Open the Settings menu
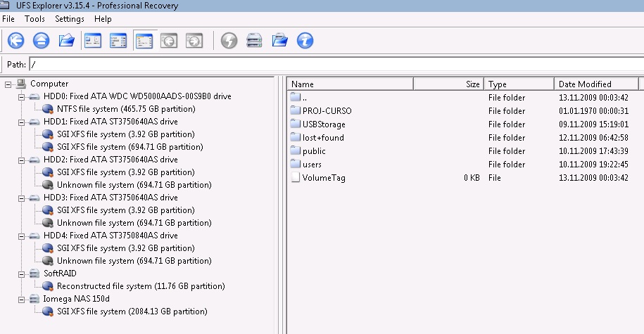The height and width of the screenshot is (334, 644). (x=70, y=19)
